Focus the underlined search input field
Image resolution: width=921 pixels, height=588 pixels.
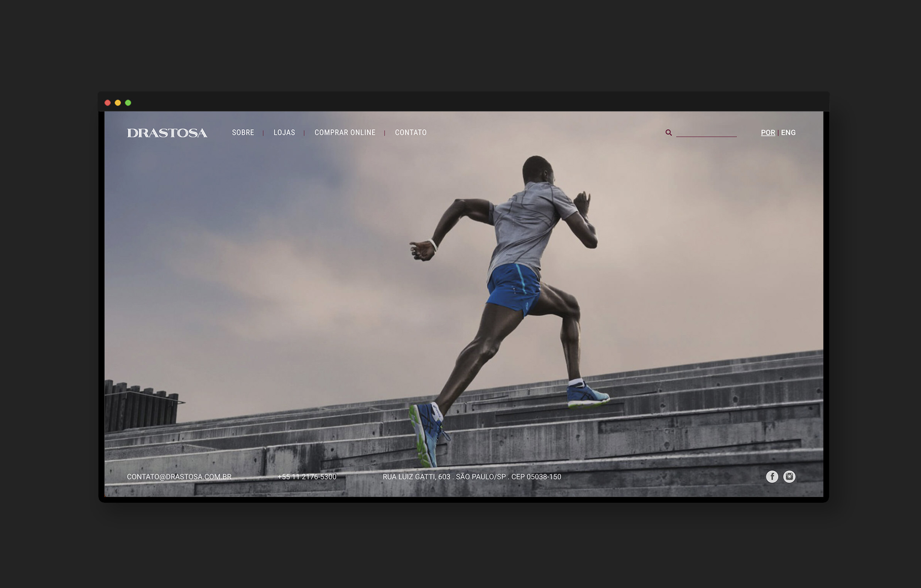click(x=706, y=132)
